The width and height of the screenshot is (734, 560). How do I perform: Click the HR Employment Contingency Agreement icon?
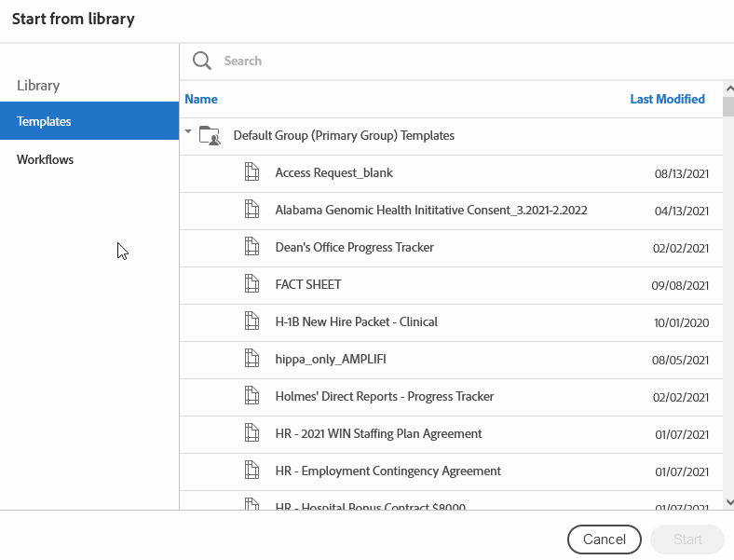pyautogui.click(x=251, y=471)
